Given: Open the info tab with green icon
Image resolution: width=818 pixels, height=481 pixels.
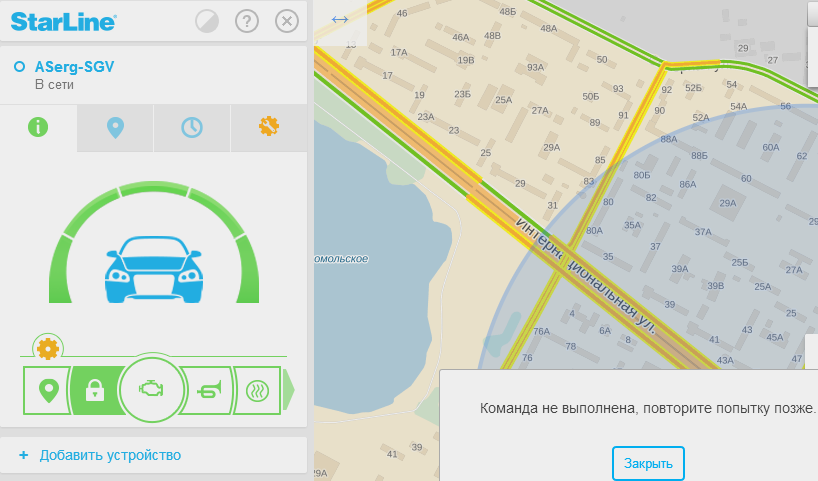Looking at the screenshot, I should 38,127.
